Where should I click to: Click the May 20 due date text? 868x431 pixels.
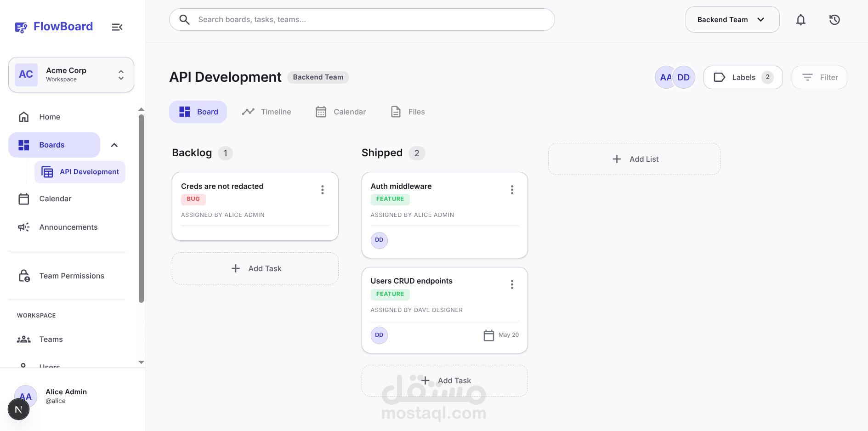point(509,335)
